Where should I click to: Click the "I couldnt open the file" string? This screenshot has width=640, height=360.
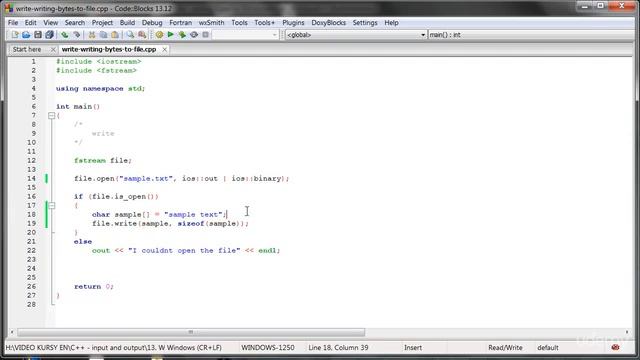pos(184,250)
